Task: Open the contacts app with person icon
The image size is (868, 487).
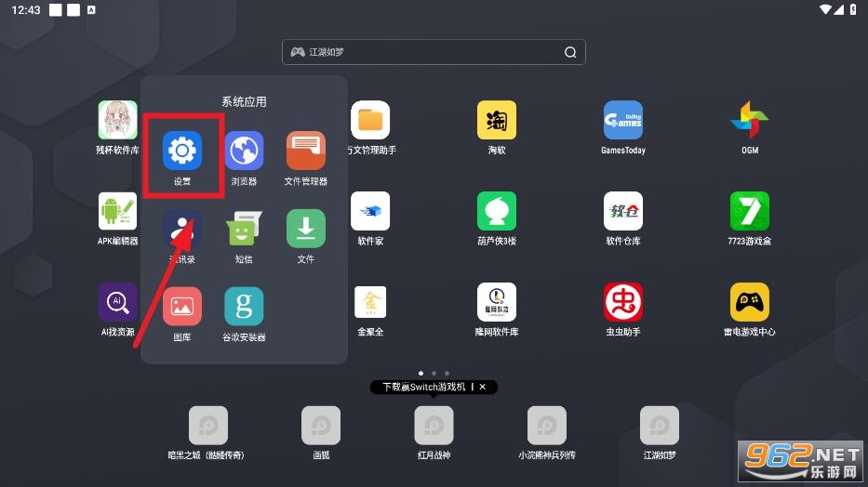Action: (182, 229)
